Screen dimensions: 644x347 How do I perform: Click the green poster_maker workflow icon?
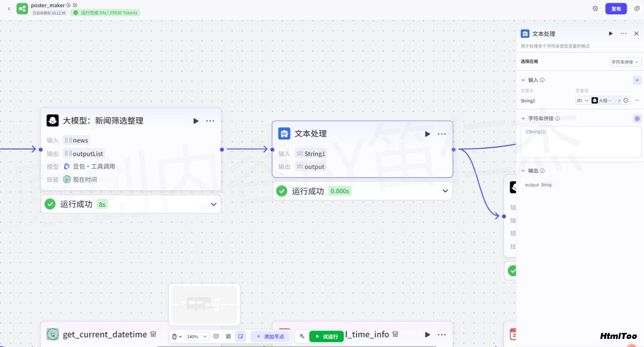point(22,9)
